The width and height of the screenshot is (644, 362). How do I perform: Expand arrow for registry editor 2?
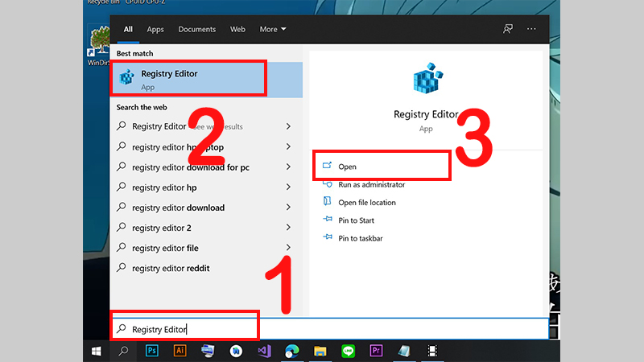click(x=288, y=227)
